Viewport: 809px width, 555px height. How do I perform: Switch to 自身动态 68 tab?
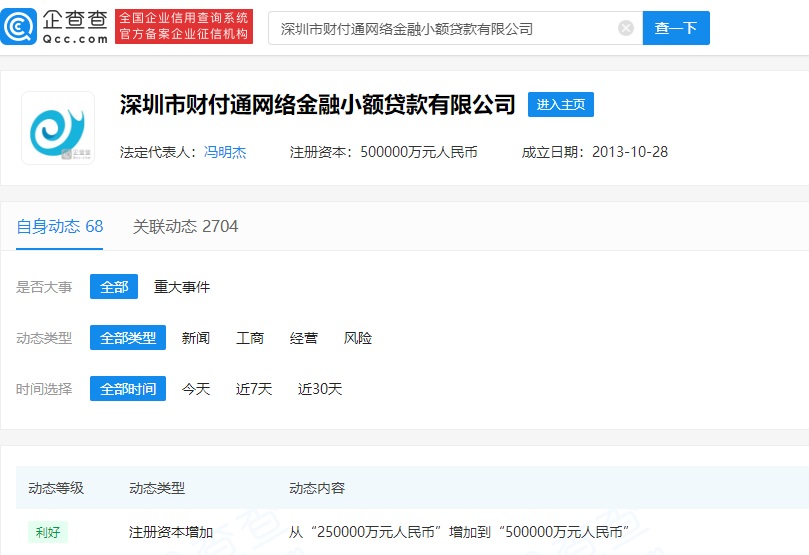[x=60, y=226]
